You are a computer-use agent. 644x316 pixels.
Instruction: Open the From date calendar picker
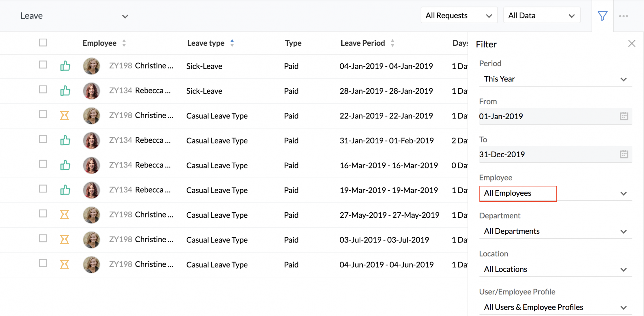624,116
